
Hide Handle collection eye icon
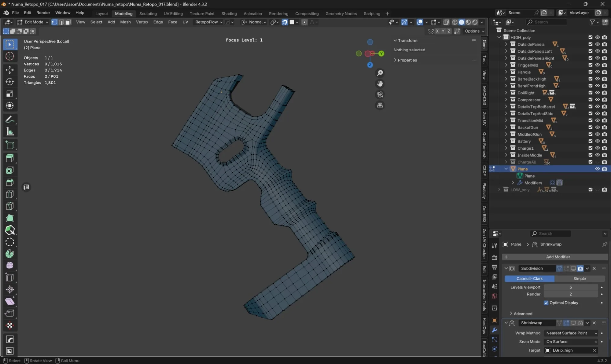pos(597,72)
